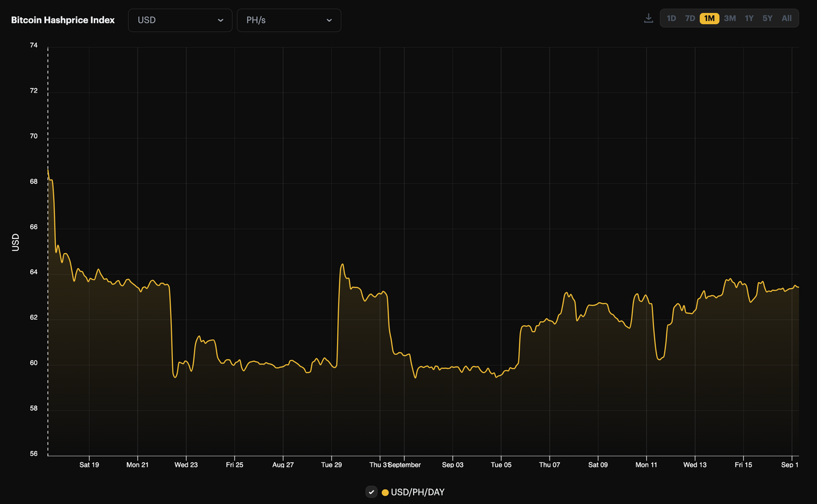Select the 1D time range

click(671, 18)
